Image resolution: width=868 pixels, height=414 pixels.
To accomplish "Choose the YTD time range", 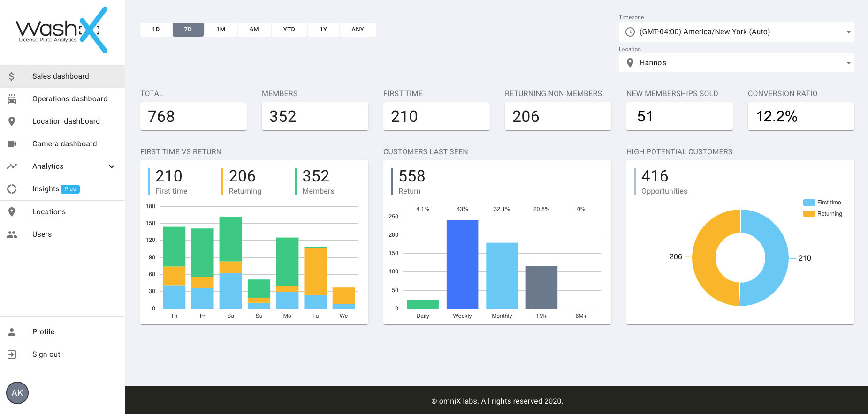I will pyautogui.click(x=289, y=30).
